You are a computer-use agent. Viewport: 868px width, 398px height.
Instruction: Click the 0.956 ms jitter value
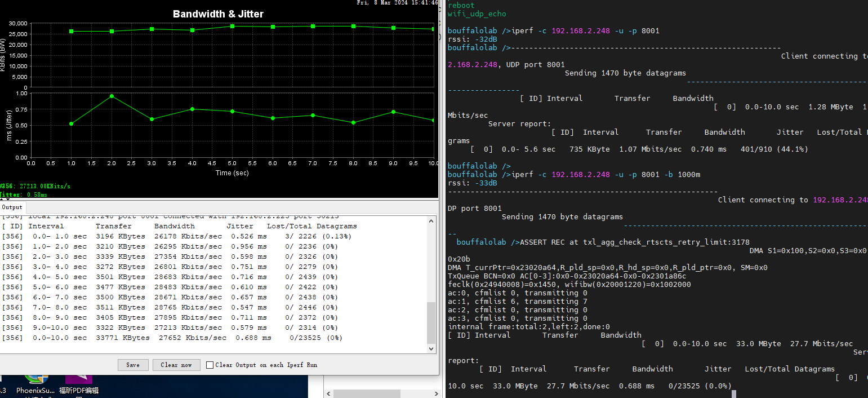[249, 246]
